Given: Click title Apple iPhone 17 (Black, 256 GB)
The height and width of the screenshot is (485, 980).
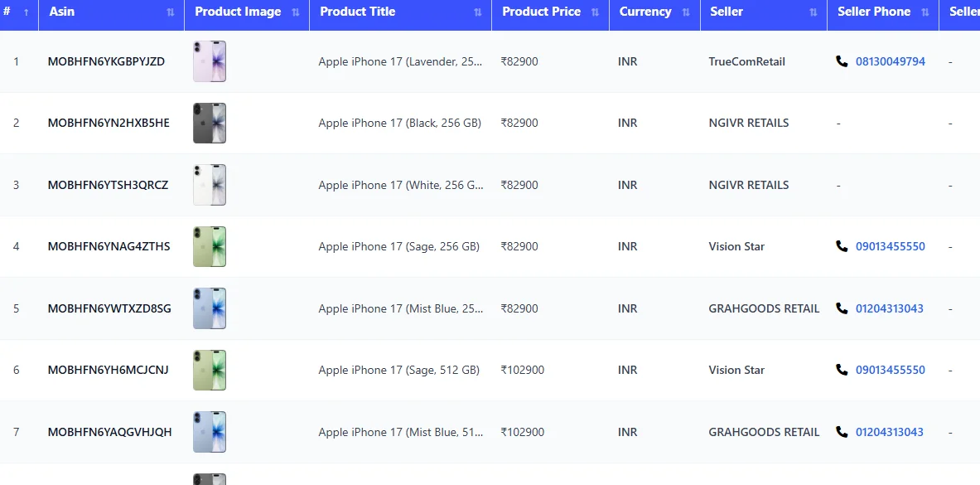Looking at the screenshot, I should click(x=400, y=124).
